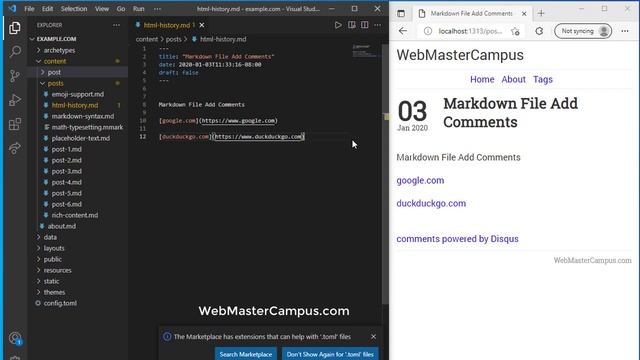Open preview to the side icon
Image resolution: width=640 pixels, height=360 pixels.
tap(351, 25)
